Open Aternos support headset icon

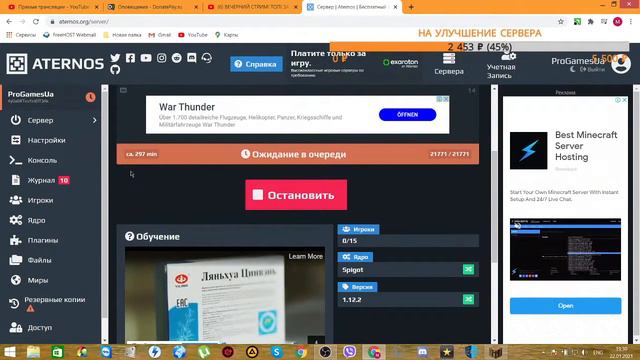[207, 58]
